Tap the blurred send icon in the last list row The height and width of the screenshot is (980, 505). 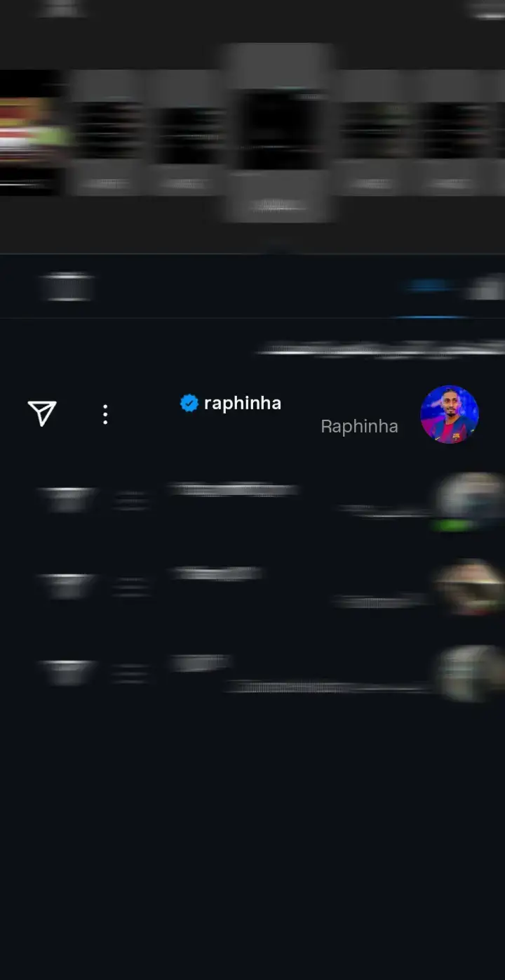(x=67, y=672)
